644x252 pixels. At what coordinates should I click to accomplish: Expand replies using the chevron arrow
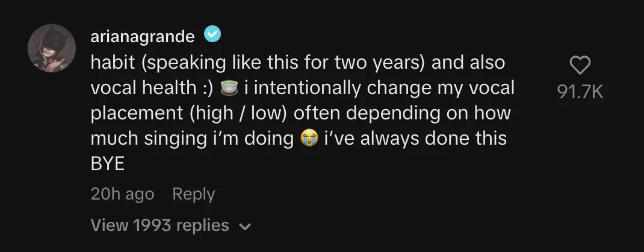(244, 227)
